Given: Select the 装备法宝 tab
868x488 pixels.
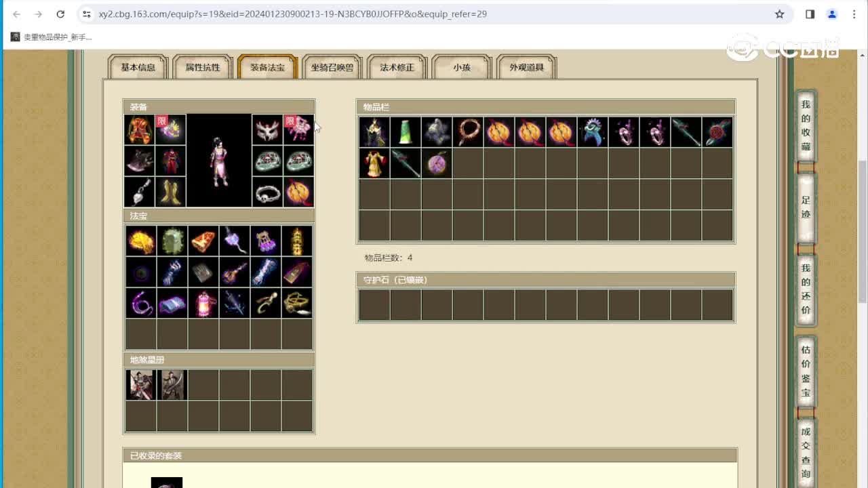Looking at the screenshot, I should coord(267,67).
